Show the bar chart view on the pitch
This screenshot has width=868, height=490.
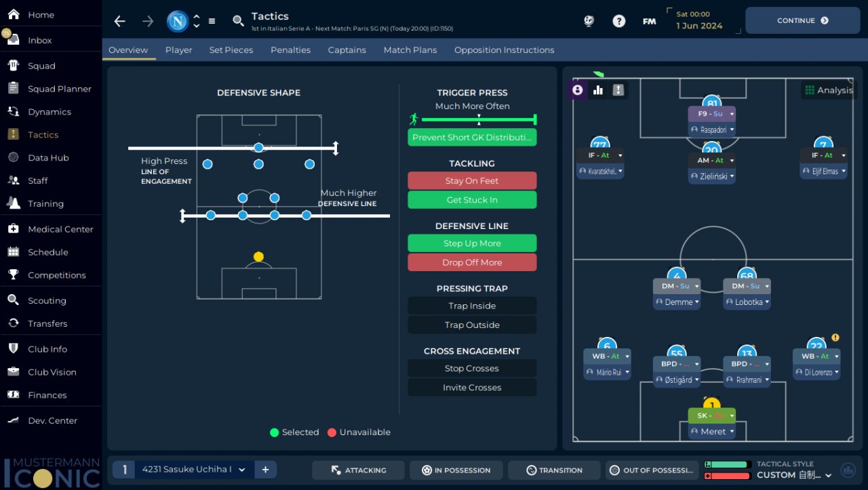(598, 89)
